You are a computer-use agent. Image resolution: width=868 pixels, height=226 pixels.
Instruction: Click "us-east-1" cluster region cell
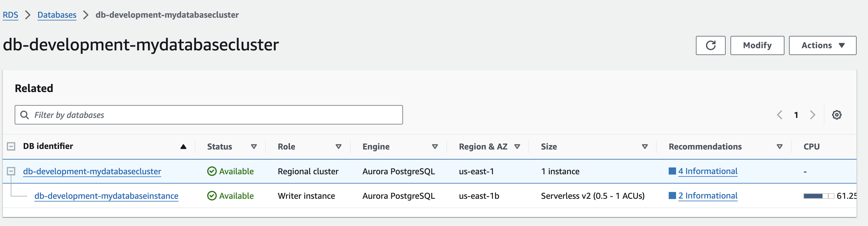[x=476, y=171]
